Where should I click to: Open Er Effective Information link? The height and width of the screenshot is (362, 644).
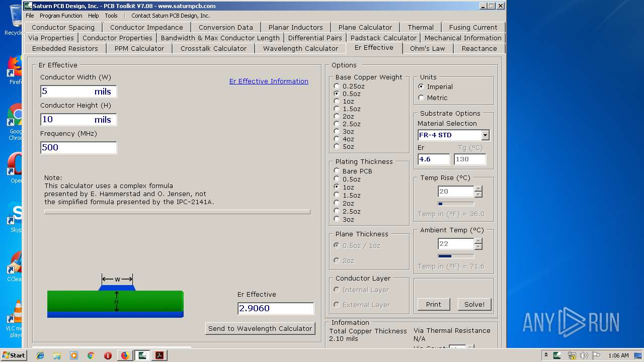pyautogui.click(x=269, y=81)
